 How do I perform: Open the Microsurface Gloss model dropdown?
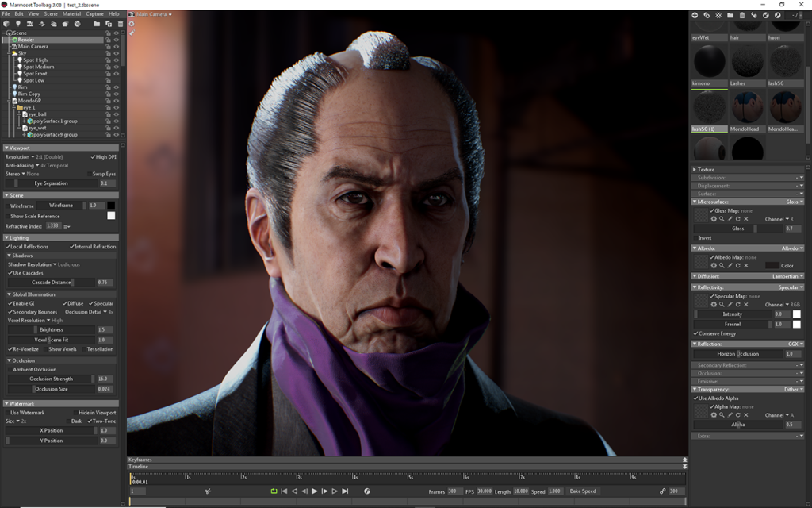tap(795, 202)
